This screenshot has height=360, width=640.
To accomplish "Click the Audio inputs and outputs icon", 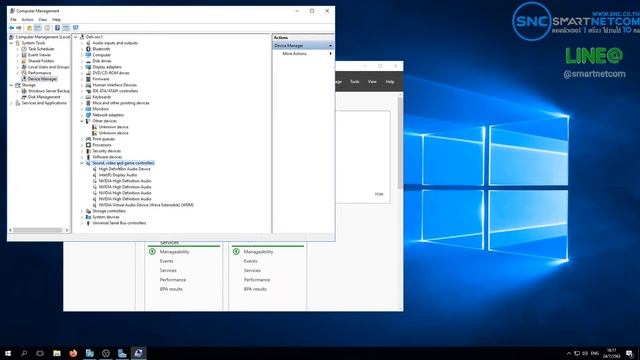I will 88,43.
